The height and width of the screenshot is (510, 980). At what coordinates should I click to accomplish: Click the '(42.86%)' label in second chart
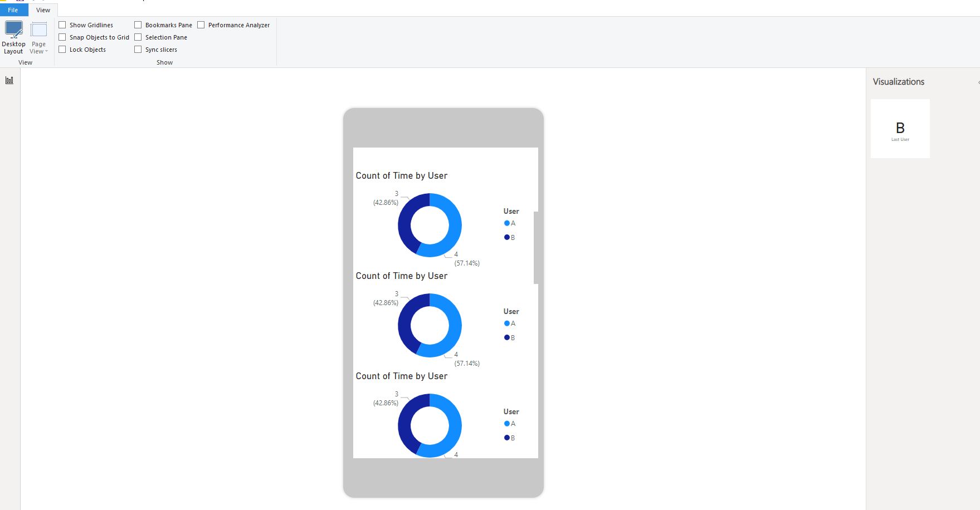point(386,303)
